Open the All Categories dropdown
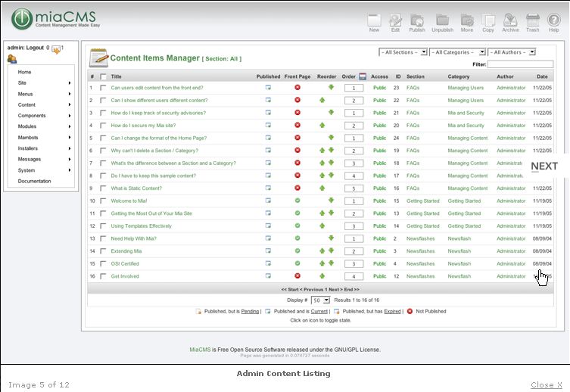570x392 pixels. [457, 52]
